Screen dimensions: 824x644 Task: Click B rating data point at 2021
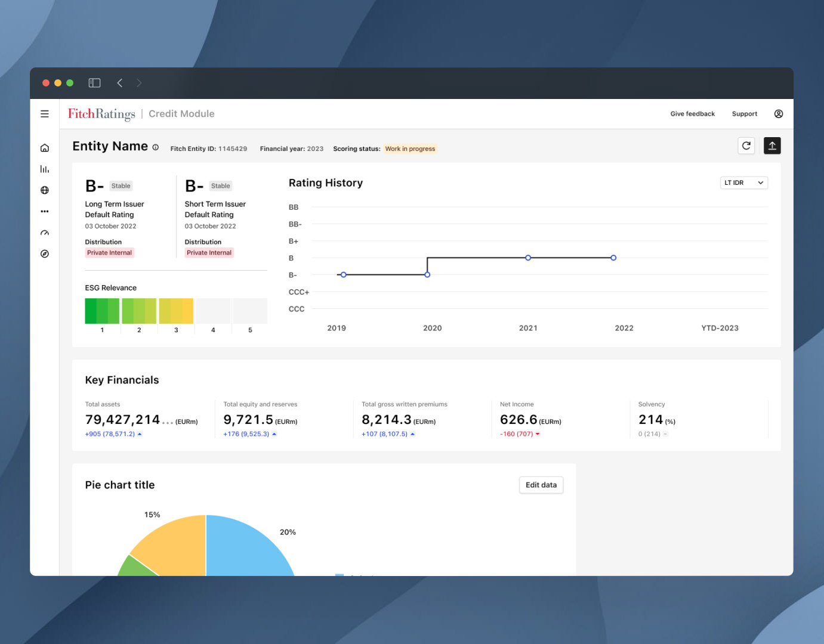click(x=528, y=258)
